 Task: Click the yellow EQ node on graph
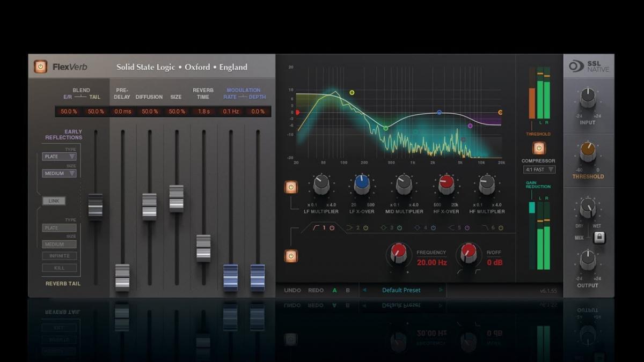pyautogui.click(x=352, y=93)
